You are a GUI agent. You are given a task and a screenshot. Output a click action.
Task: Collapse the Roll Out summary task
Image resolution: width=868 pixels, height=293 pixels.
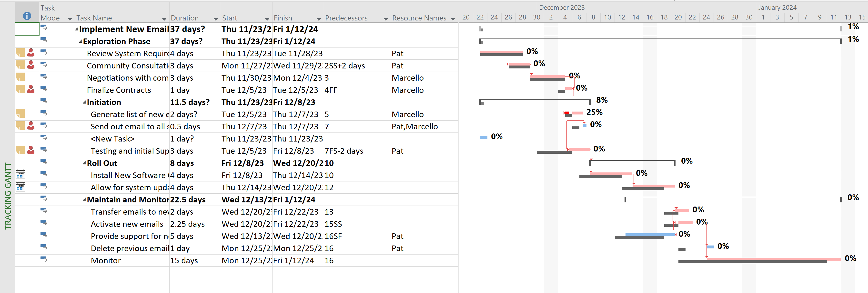tap(85, 163)
